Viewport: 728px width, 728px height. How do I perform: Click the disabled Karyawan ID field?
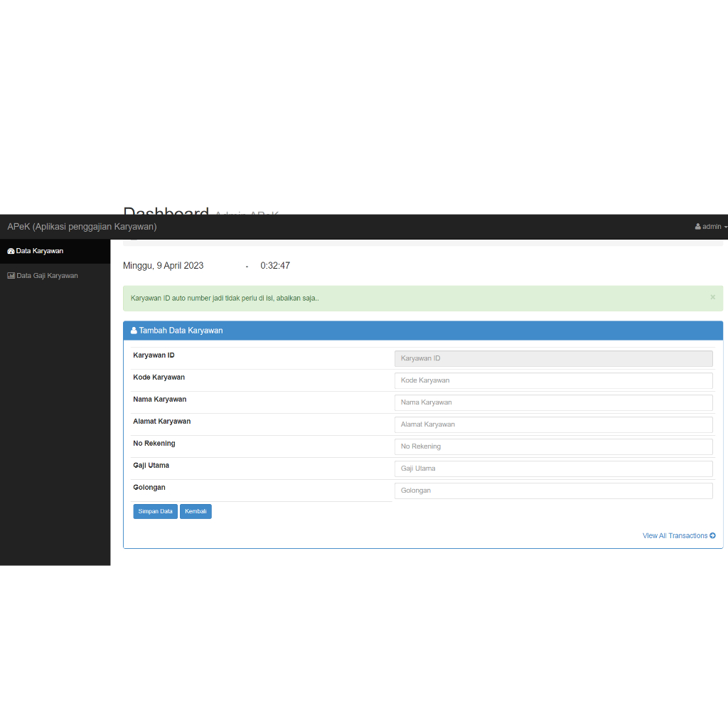pos(553,358)
